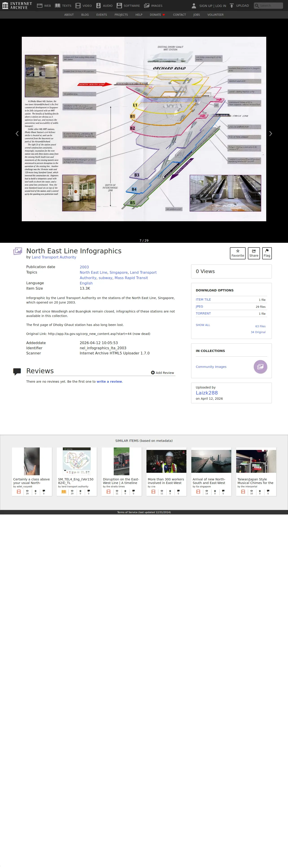
Task: Click the Dhoby Ghaut infographic image
Action: coord(144,129)
